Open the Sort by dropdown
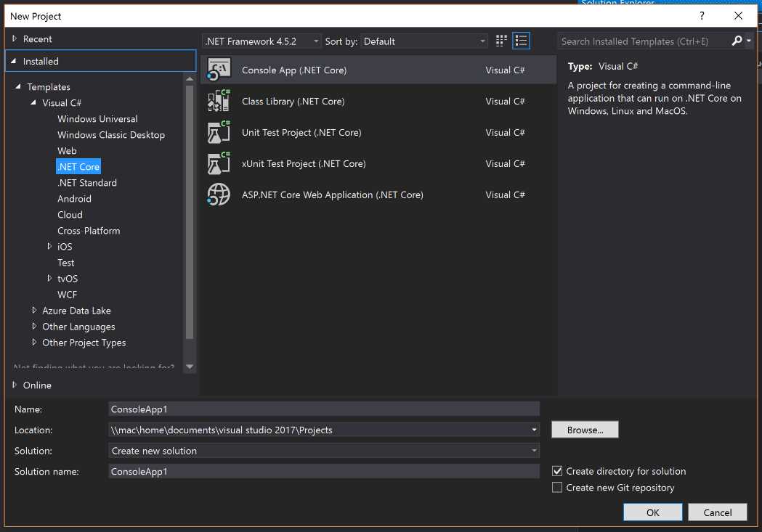Screen dimensions: 762x532 tap(482, 41)
